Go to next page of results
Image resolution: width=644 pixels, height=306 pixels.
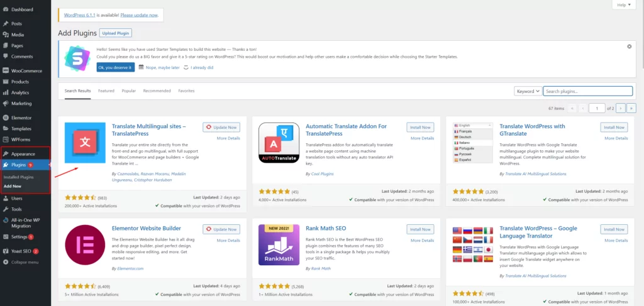coord(621,108)
